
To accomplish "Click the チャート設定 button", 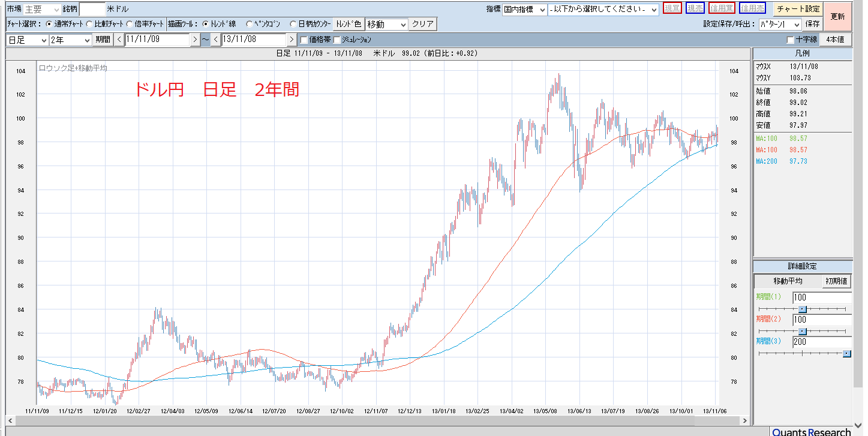I will pyautogui.click(x=798, y=9).
